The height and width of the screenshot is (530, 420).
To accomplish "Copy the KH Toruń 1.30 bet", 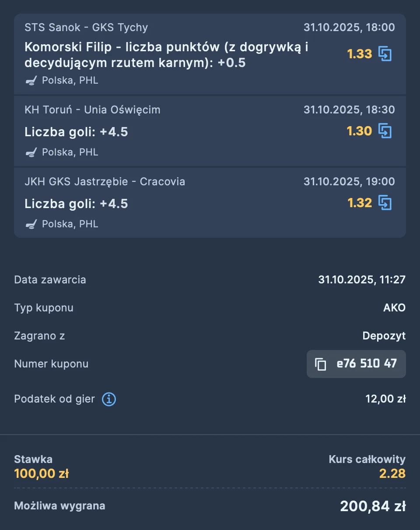I will [x=385, y=131].
